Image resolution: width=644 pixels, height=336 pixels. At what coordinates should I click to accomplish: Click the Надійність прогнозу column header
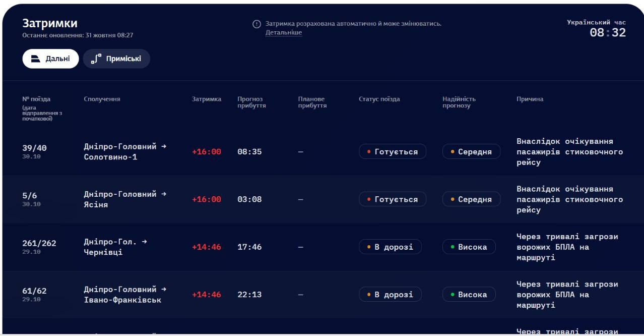point(459,102)
